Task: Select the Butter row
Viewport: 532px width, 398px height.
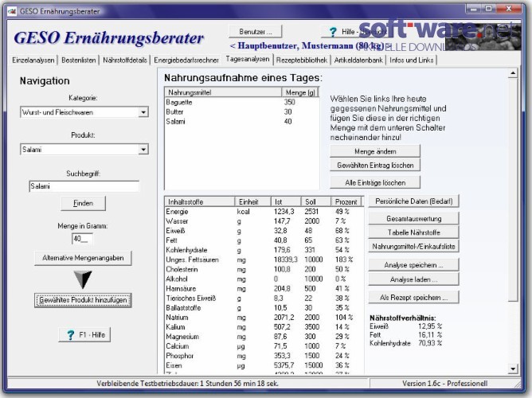Action: (x=241, y=112)
